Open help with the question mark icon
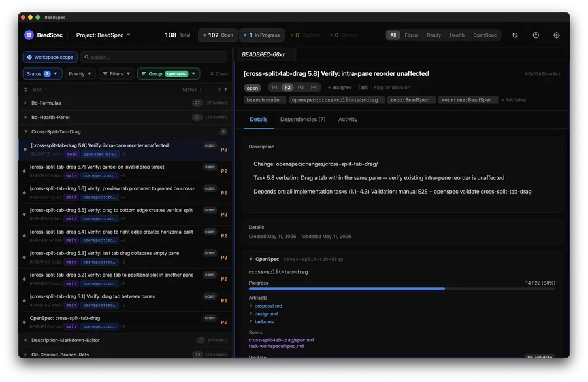The height and width of the screenshot is (382, 588). pyautogui.click(x=536, y=35)
